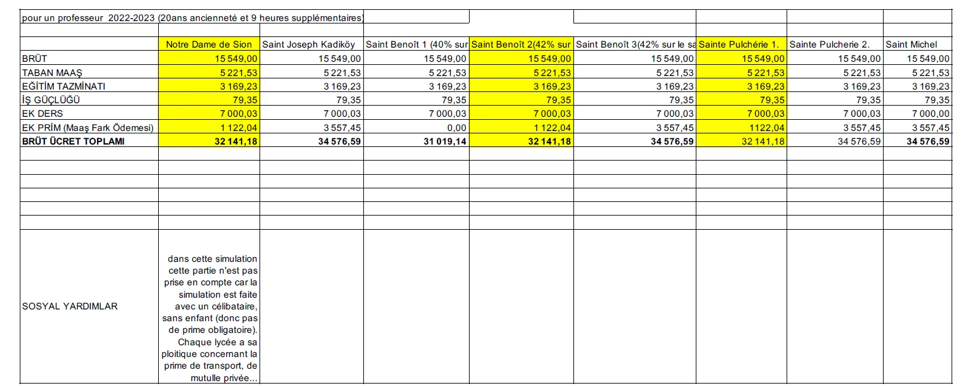Select Saint Michel total 34 576,59
Viewport: 980px width, 386px height.
(x=918, y=141)
